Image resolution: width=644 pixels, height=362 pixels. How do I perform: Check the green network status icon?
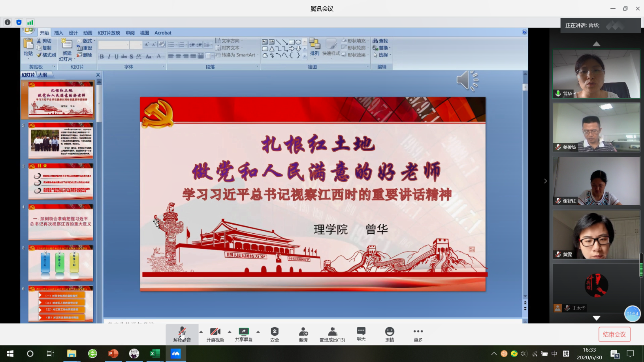(x=30, y=23)
